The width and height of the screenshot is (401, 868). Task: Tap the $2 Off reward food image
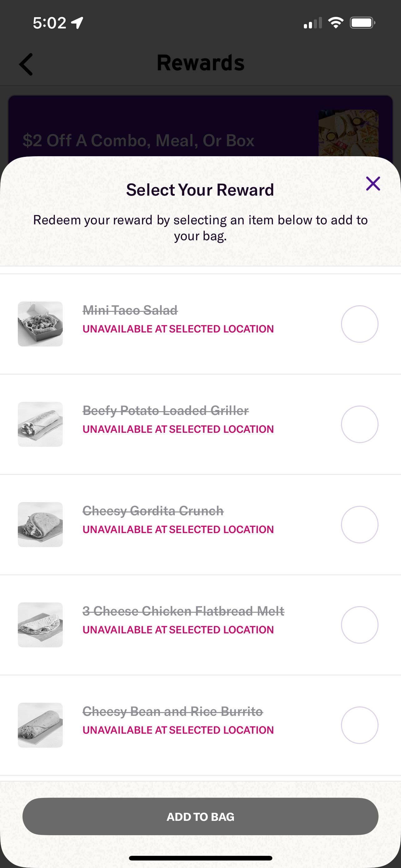[x=348, y=133]
